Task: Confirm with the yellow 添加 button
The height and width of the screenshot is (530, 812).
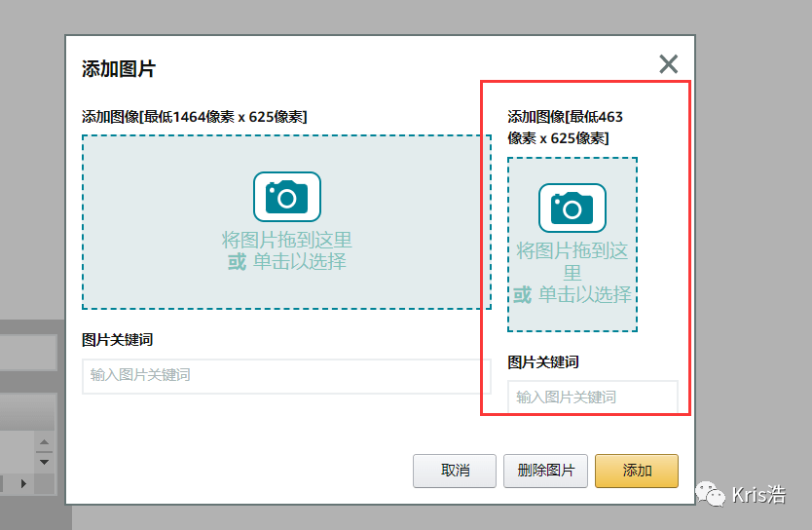Action: (x=637, y=471)
